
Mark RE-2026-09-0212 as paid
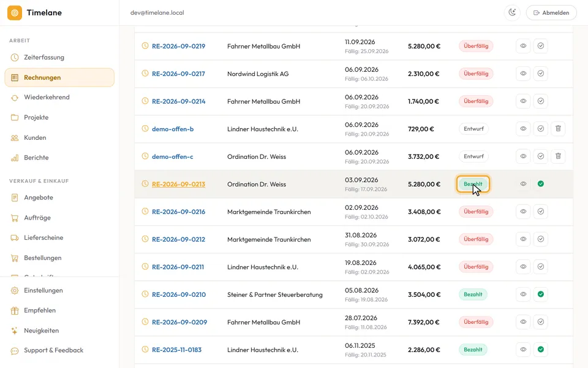(541, 239)
